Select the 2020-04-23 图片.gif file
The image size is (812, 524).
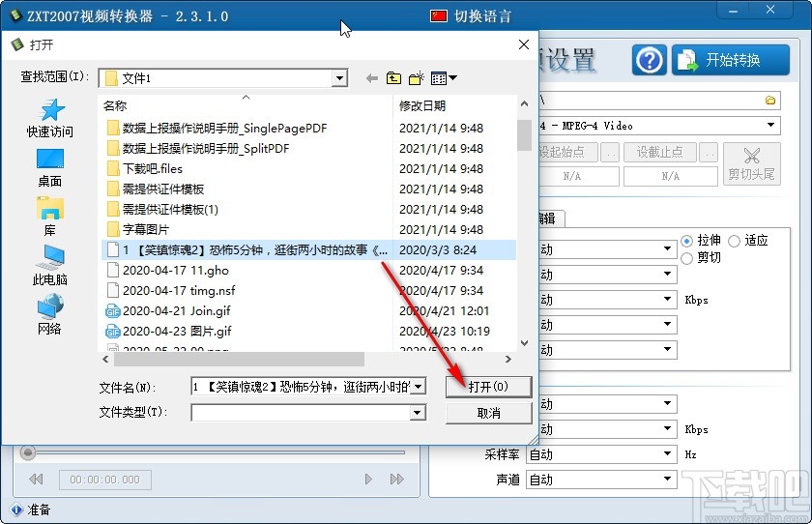177,331
